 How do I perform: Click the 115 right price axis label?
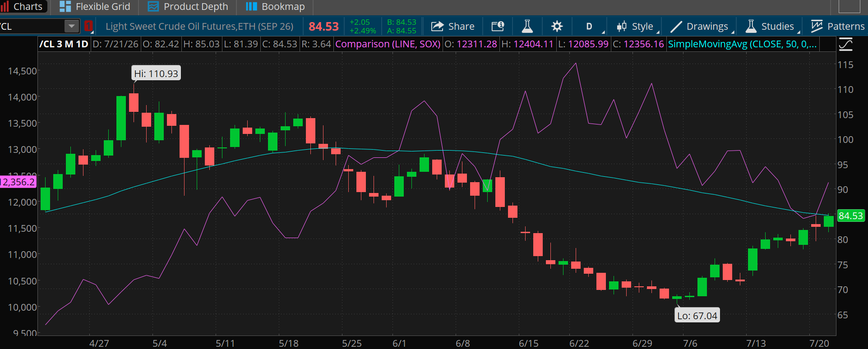click(x=845, y=65)
